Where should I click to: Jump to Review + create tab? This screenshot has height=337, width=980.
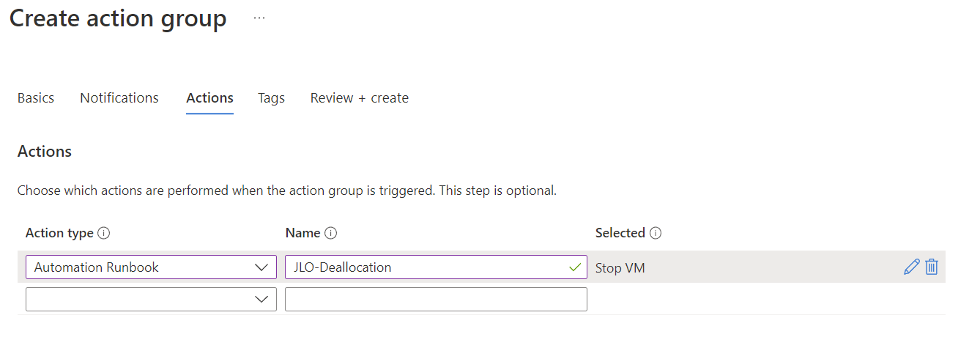tap(360, 97)
